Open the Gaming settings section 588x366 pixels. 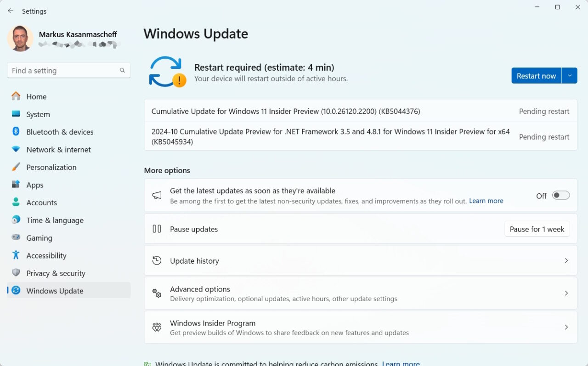(x=16, y=238)
